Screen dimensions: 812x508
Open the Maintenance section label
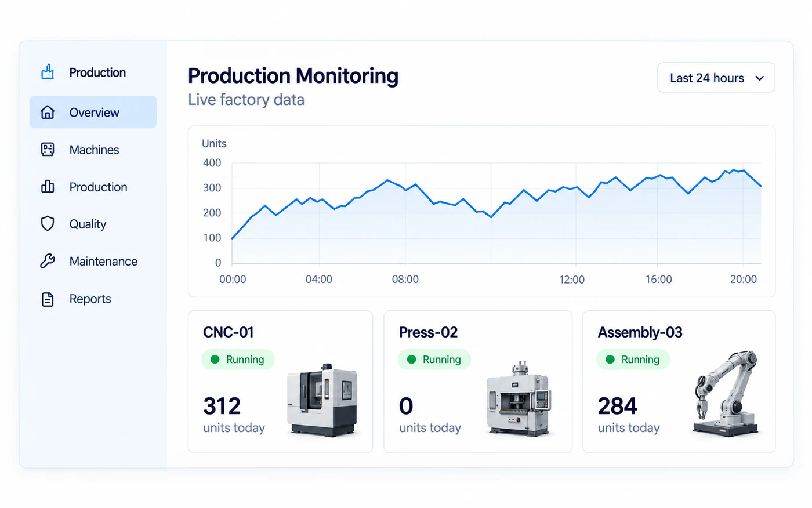point(103,262)
